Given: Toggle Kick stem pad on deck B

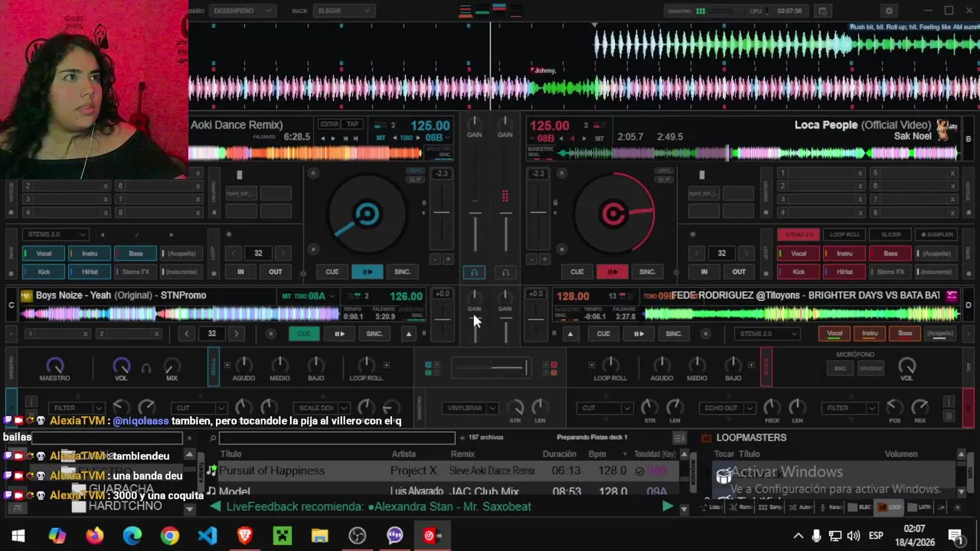Looking at the screenshot, I should coord(798,272).
